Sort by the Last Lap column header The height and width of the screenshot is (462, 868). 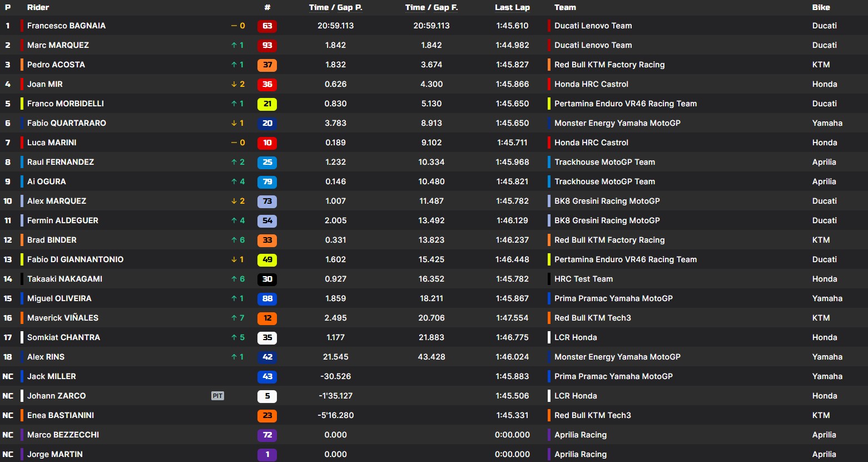click(x=512, y=7)
